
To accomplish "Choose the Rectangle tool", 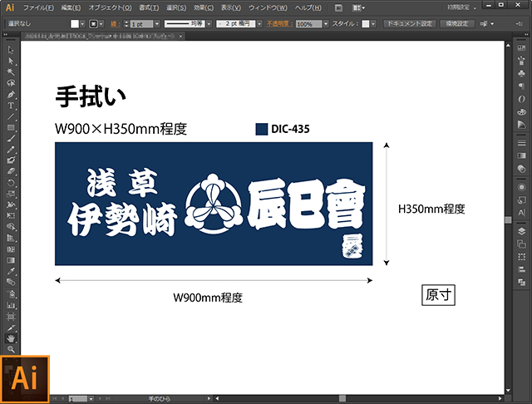I will coord(11,127).
